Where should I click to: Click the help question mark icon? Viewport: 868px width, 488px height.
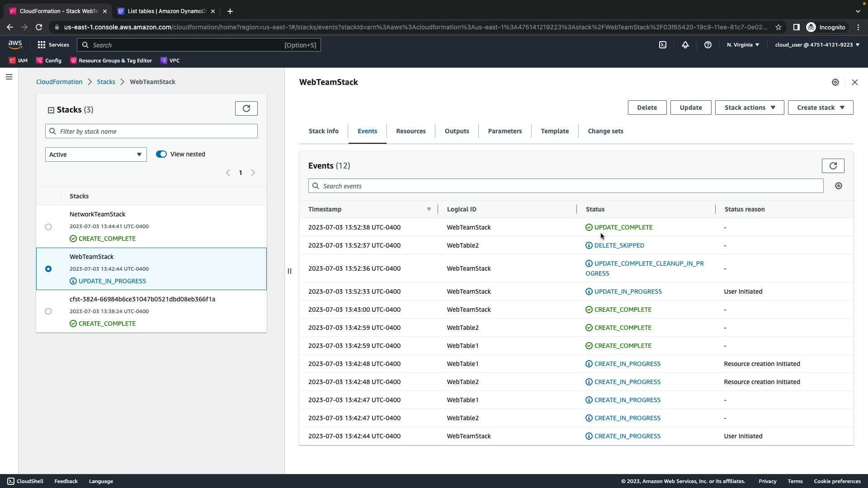[708, 45]
